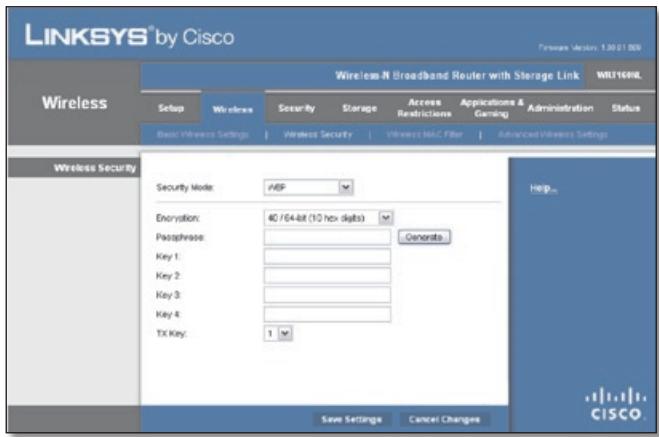View the Status tab
659x437 pixels.
tap(626, 107)
